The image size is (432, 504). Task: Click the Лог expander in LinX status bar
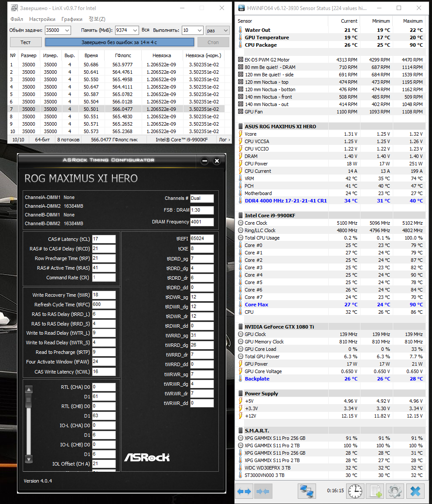[225, 140]
